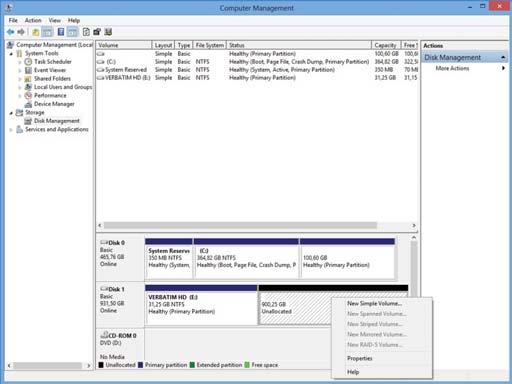Click the Back arrow toolbar icon
Image resolution: width=512 pixels, height=384 pixels.
click(11, 32)
